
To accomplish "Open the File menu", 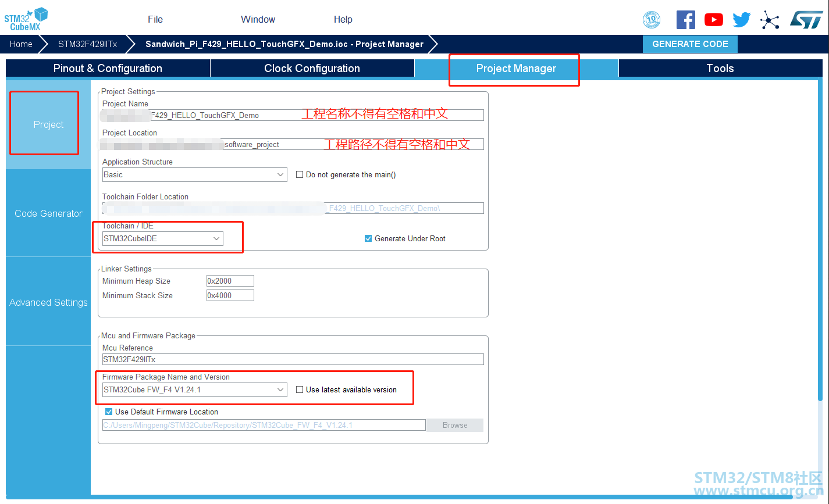I will click(155, 19).
